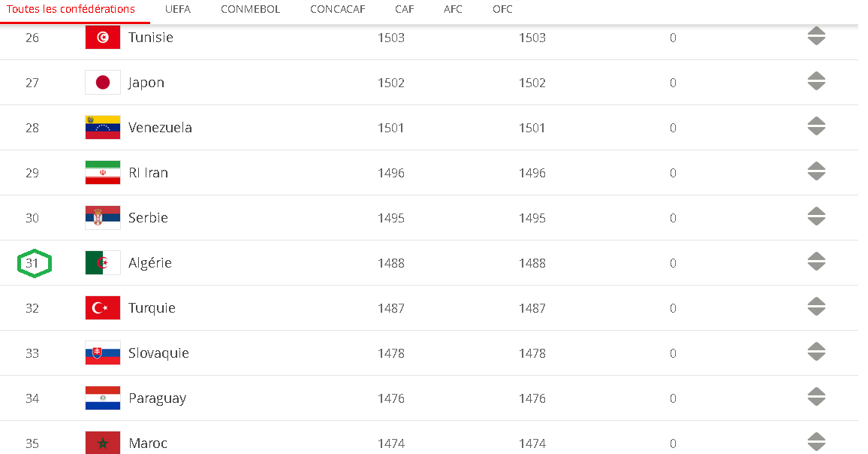
Task: Expand the Japon row details arrow
Action: [816, 81]
